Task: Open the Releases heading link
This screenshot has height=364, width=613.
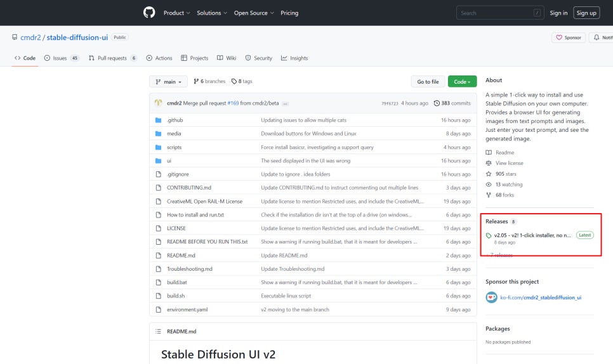Action: click(x=496, y=221)
